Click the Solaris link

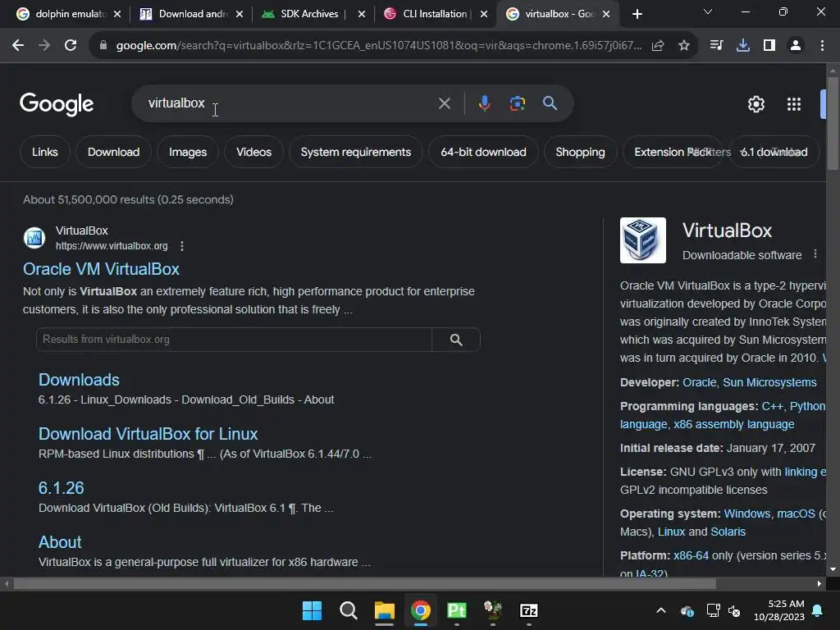728,532
